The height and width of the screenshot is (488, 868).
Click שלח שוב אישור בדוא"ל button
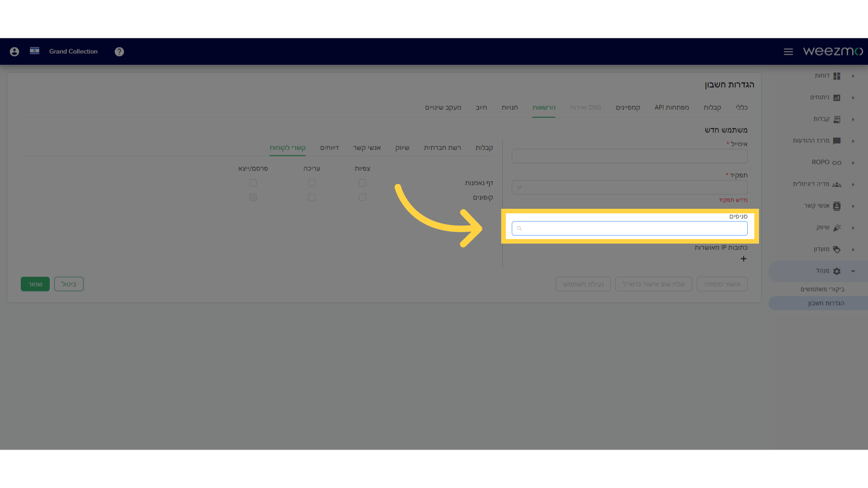point(654,284)
